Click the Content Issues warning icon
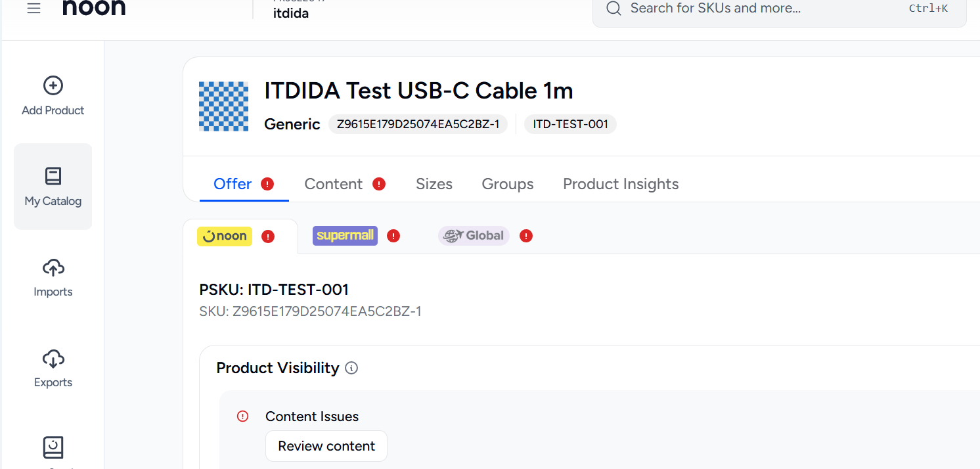This screenshot has height=469, width=980. click(x=243, y=416)
